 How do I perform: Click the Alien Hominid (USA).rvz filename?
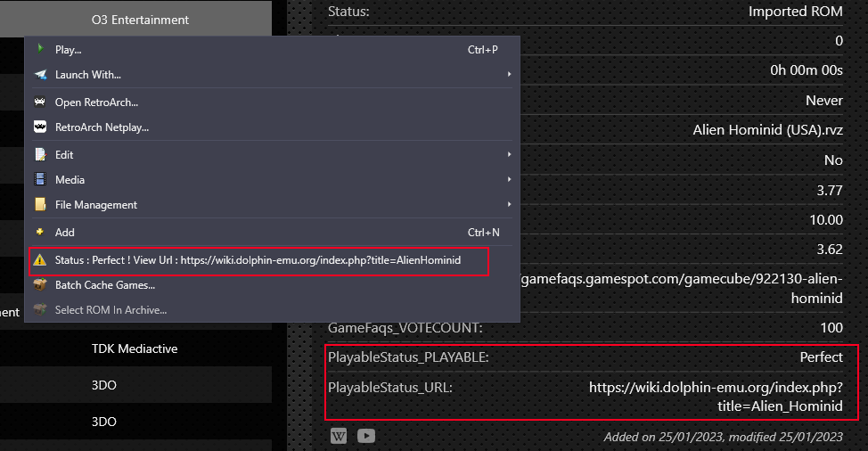pyautogui.click(x=768, y=130)
